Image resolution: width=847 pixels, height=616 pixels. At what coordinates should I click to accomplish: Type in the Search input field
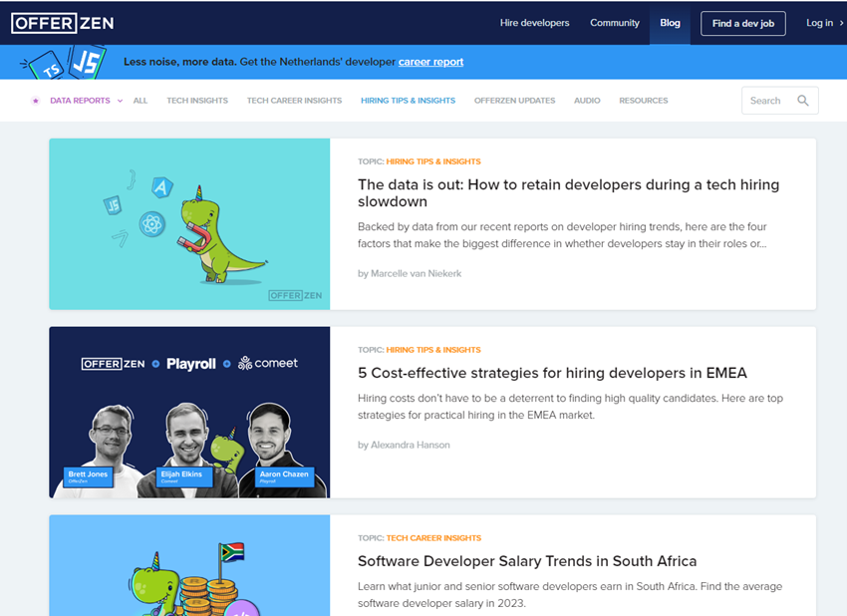pyautogui.click(x=767, y=101)
